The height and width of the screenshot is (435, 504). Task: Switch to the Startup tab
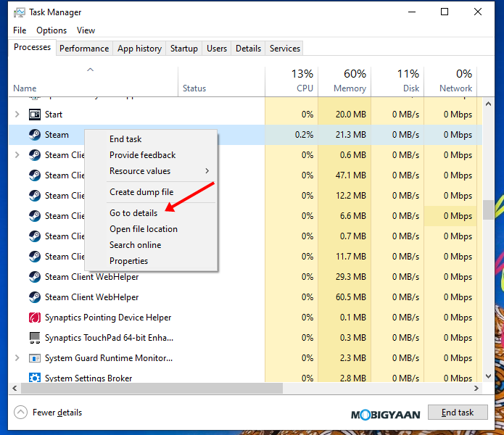click(x=184, y=49)
